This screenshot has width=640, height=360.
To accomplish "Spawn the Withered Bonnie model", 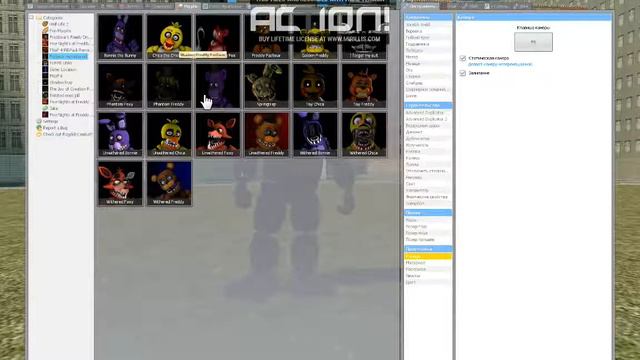I will click(x=315, y=134).
